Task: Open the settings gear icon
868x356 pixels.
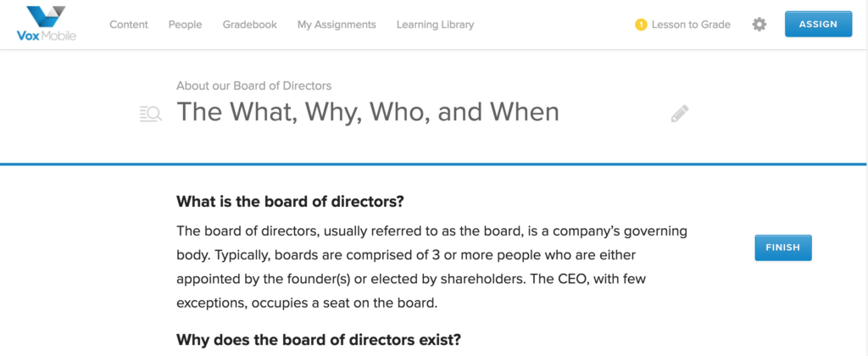Action: click(x=759, y=25)
